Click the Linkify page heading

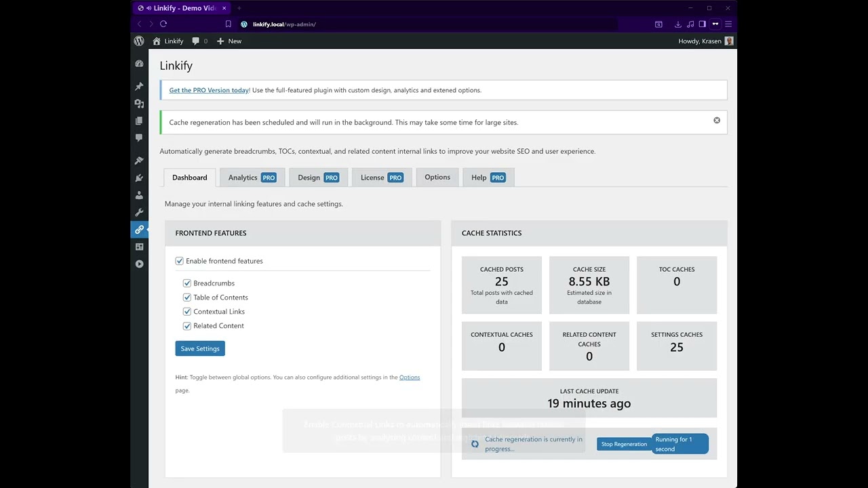point(176,66)
